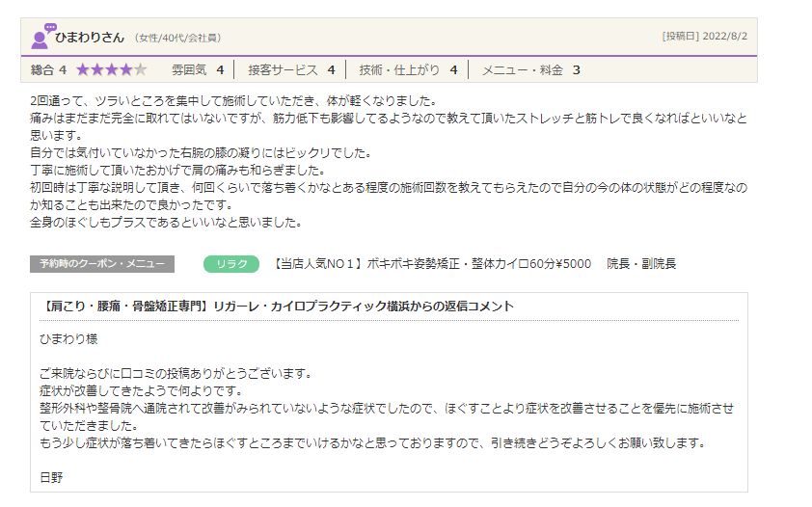This screenshot has width=812, height=507.
Task: Click the purple reviewer avatar icon
Action: [43, 36]
